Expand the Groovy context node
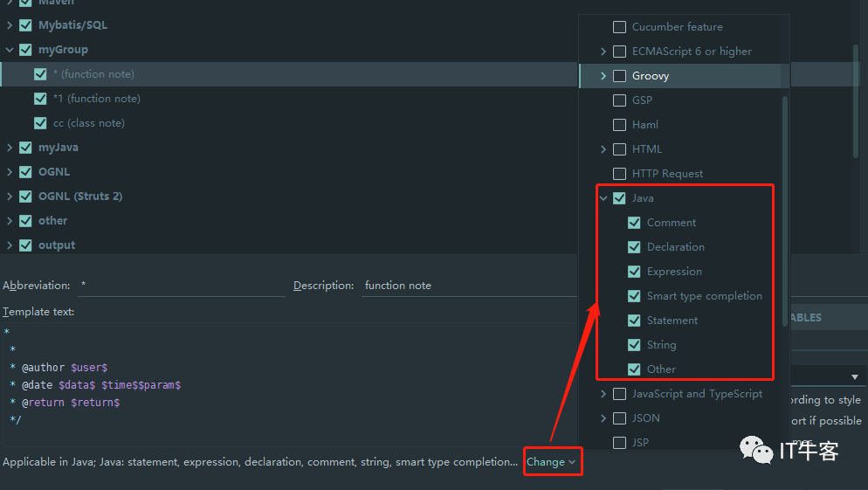 point(603,76)
